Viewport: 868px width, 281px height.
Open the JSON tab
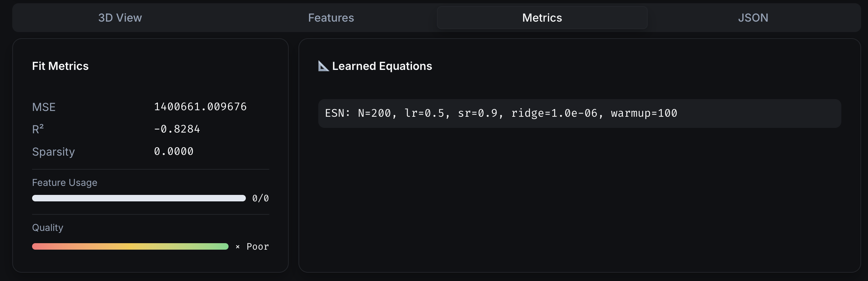pyautogui.click(x=753, y=18)
